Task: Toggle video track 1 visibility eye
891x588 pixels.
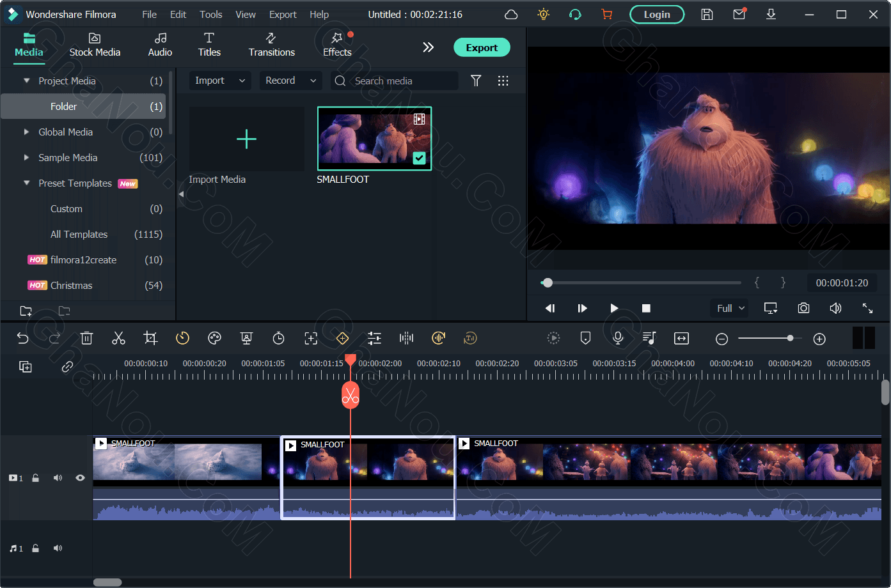Action: click(x=80, y=477)
